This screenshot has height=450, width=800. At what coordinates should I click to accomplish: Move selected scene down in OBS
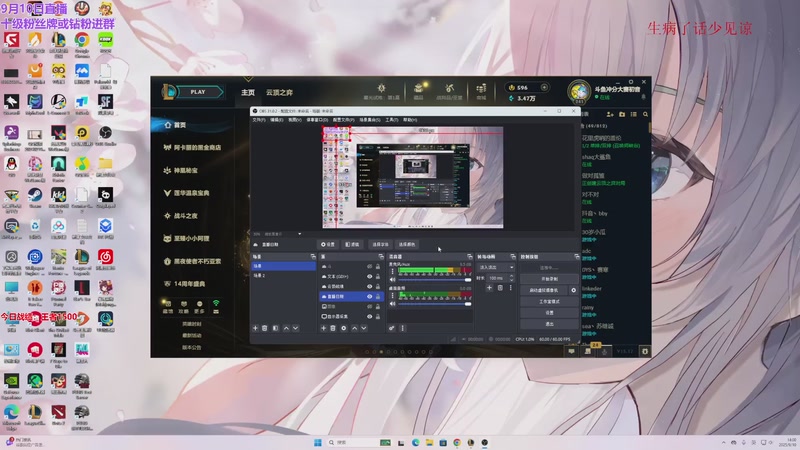(x=295, y=328)
